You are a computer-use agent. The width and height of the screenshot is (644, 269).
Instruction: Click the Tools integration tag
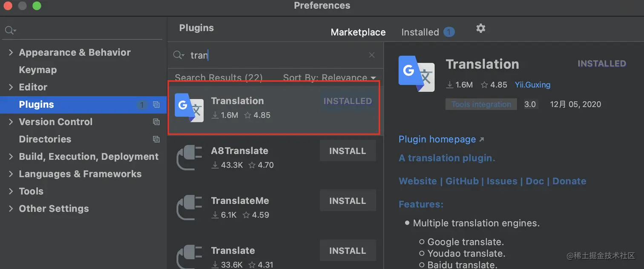[x=481, y=104]
